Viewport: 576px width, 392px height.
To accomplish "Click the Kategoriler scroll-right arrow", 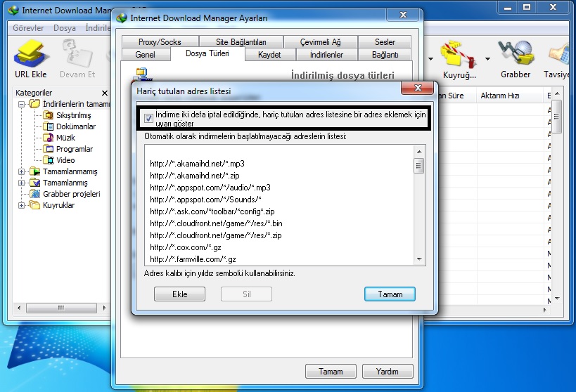I will click(x=104, y=308).
